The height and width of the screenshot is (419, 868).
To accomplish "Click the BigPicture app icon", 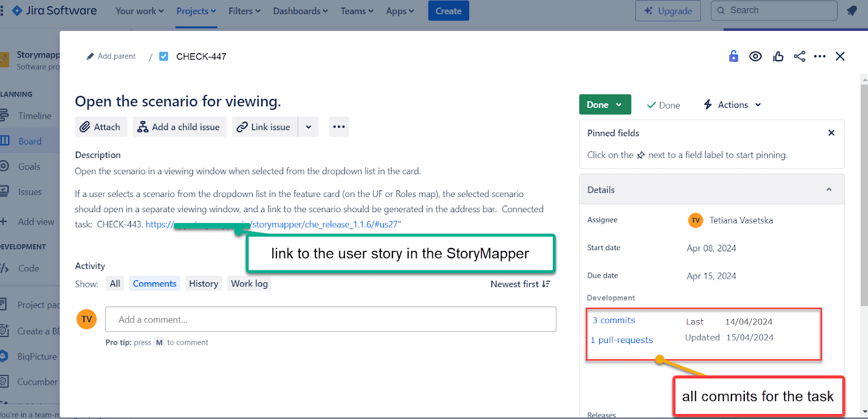I will [x=4, y=356].
